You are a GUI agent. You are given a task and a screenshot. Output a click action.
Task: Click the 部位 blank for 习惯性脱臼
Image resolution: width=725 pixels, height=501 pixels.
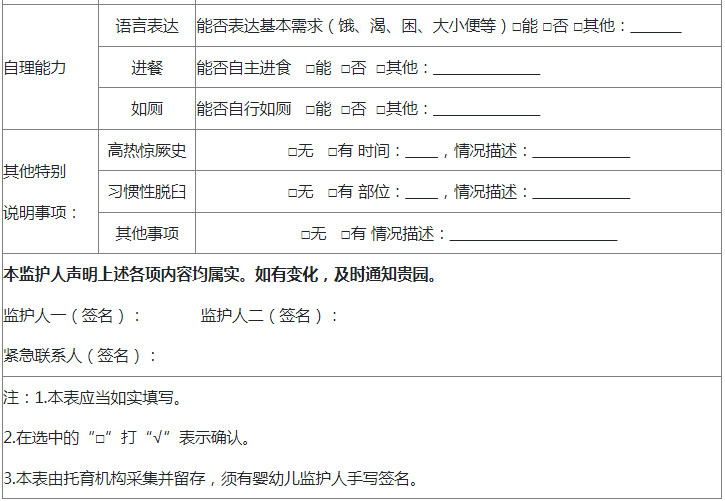[421, 194]
